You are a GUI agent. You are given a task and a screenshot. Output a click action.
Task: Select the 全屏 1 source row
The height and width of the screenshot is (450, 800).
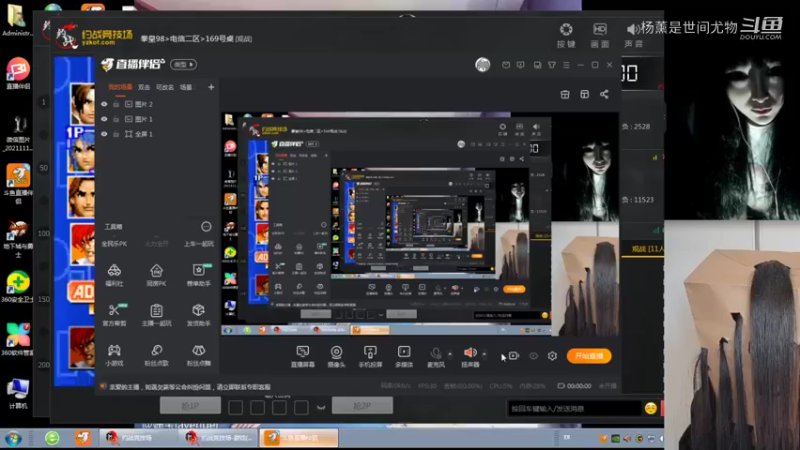coord(158,134)
